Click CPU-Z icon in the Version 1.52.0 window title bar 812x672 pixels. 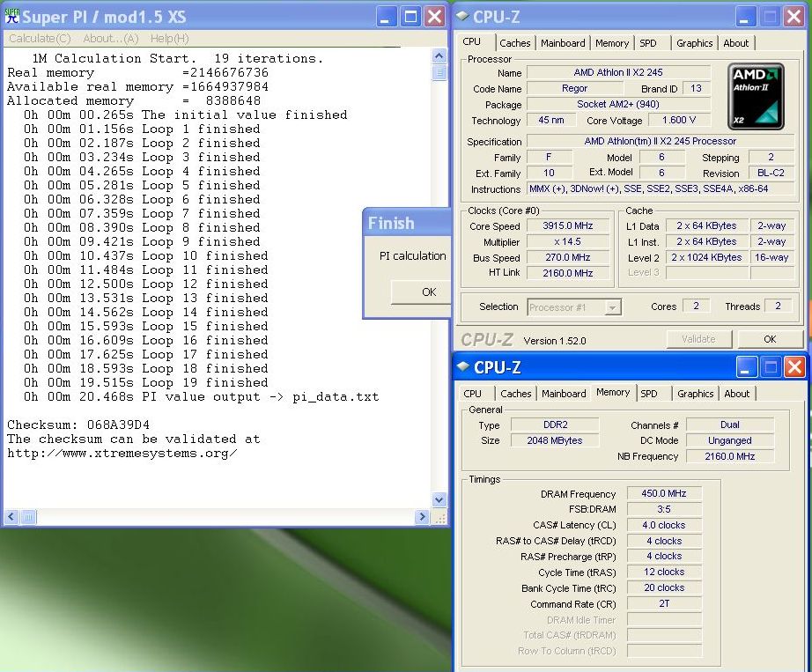tap(464, 16)
